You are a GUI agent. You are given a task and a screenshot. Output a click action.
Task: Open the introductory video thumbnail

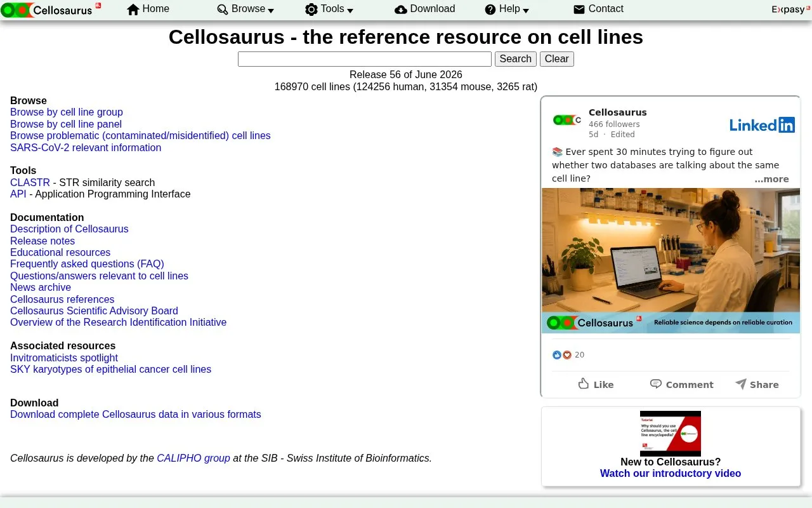[671, 434]
